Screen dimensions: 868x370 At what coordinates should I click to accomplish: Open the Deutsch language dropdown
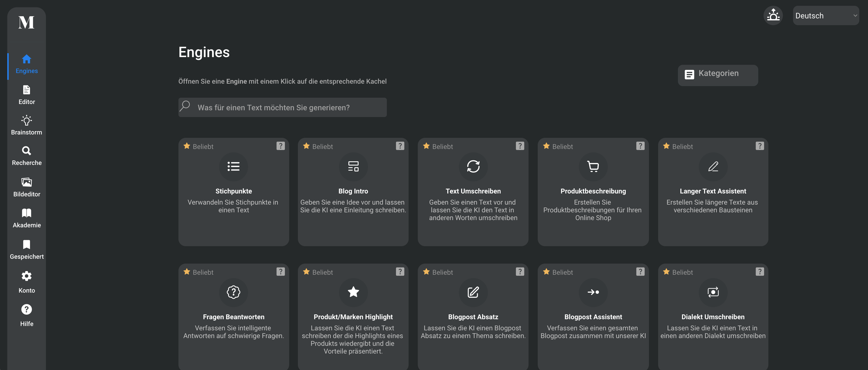pyautogui.click(x=825, y=15)
